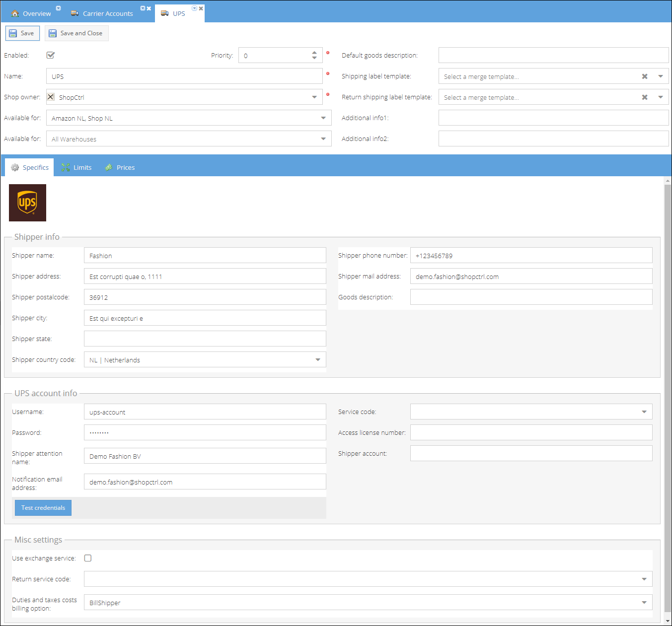Open the Prices tab

120,167
